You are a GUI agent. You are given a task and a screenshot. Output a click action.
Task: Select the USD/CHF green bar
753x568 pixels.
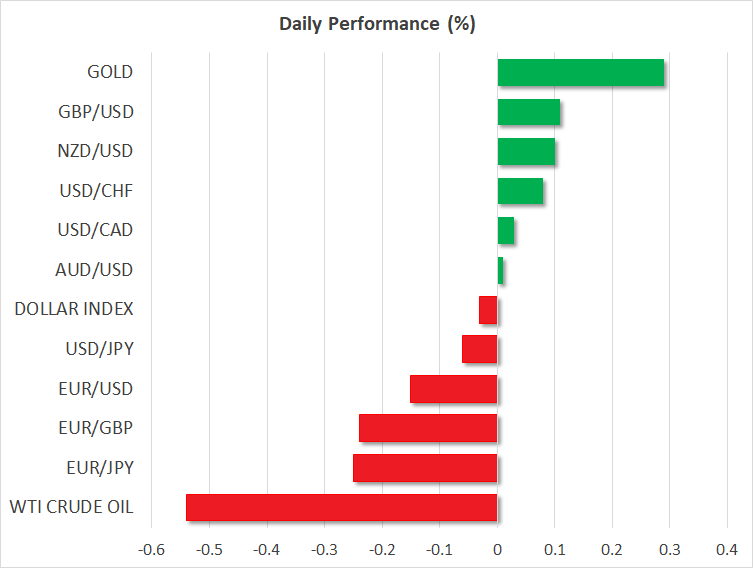tap(520, 191)
